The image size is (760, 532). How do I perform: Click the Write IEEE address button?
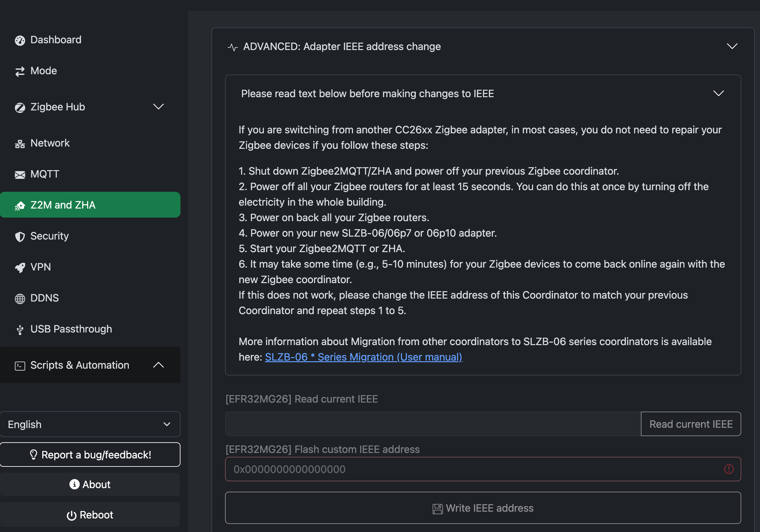click(483, 508)
